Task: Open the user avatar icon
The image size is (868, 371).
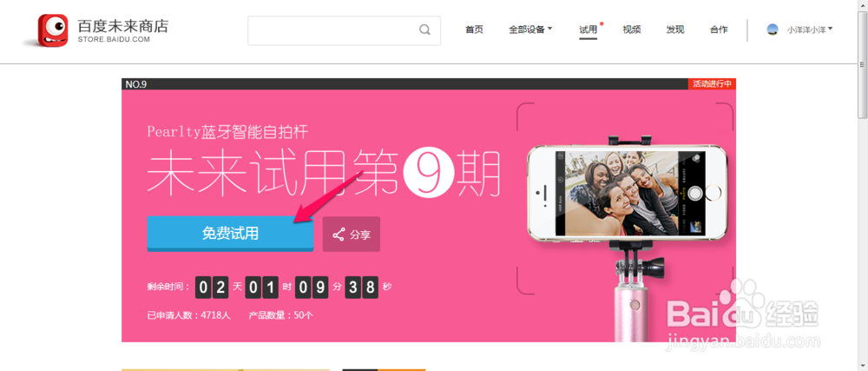Action: (x=773, y=30)
